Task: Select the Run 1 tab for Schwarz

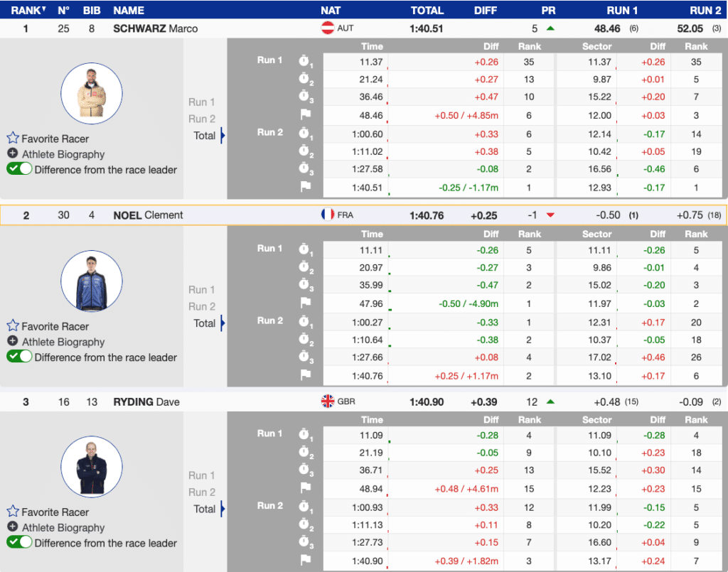Action: pyautogui.click(x=201, y=102)
